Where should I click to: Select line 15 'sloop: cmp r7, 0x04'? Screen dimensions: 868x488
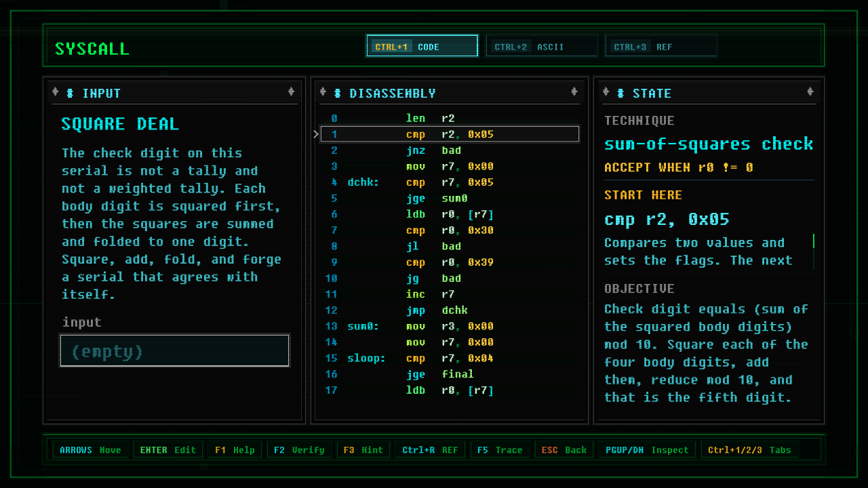(450, 358)
